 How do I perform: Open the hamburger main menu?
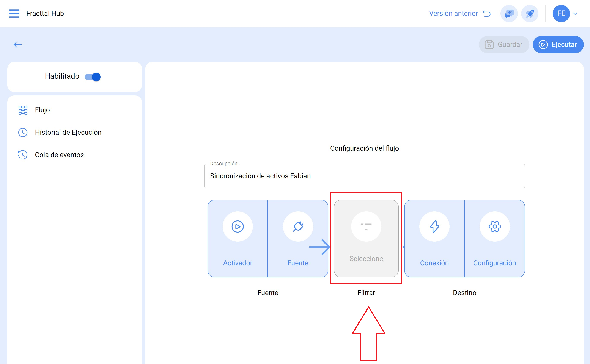click(x=14, y=14)
